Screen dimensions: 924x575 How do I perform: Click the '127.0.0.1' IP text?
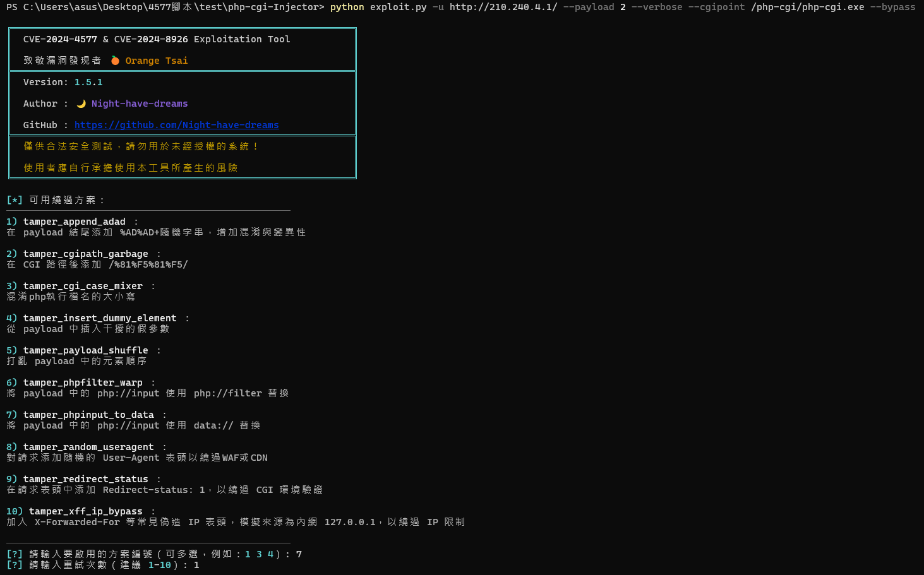pyautogui.click(x=350, y=522)
